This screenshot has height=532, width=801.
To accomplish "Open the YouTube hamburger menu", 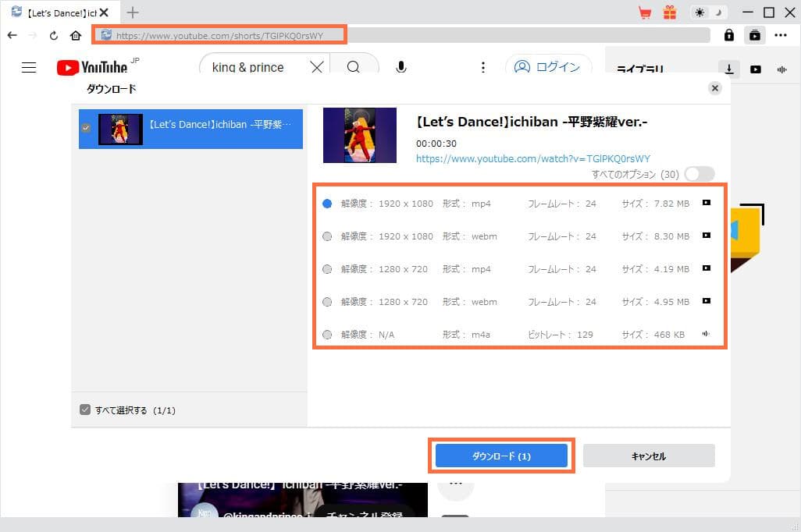I will [29, 67].
